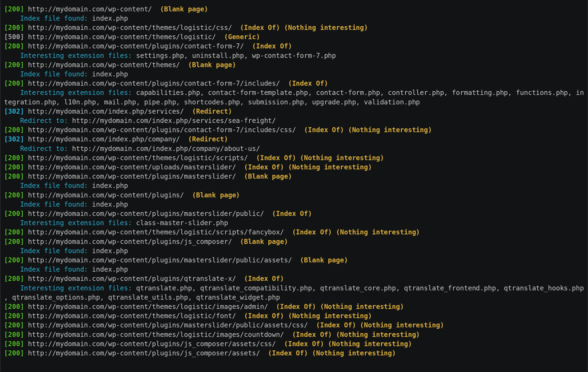Click contact-form-template.php file name
The width and height of the screenshot is (588, 372).
coord(258,93)
